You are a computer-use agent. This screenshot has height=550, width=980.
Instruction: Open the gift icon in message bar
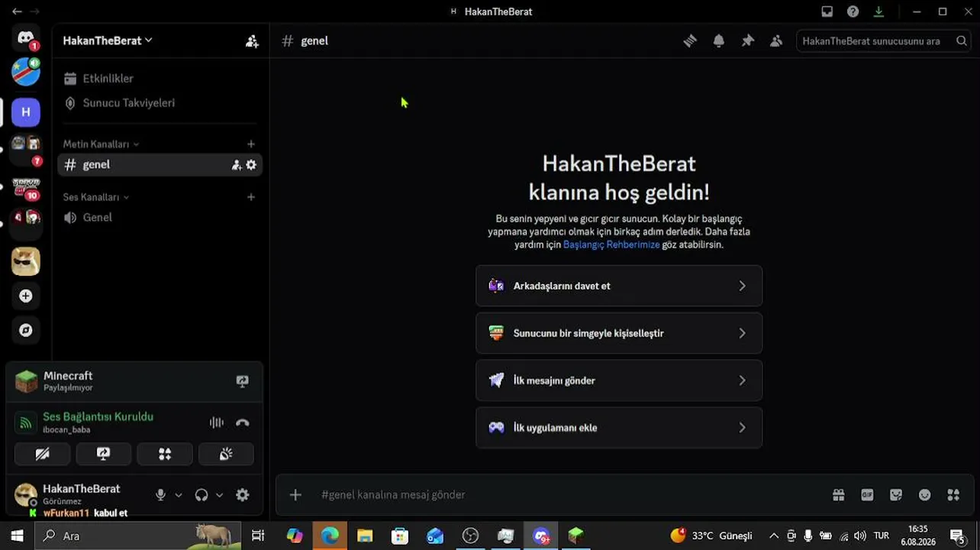point(839,495)
